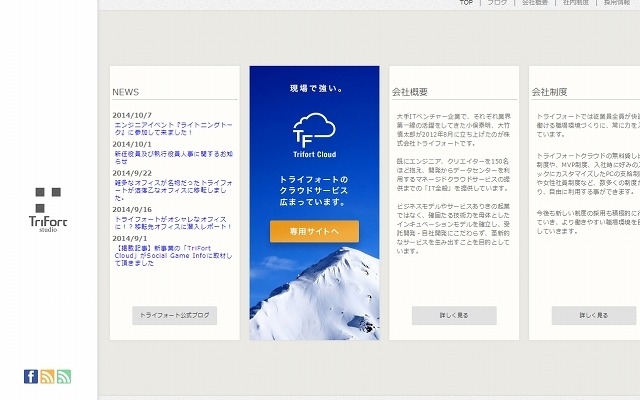The height and width of the screenshot is (400, 640).
Task: Go to TOP in the top navigation
Action: pyautogui.click(x=466, y=2)
